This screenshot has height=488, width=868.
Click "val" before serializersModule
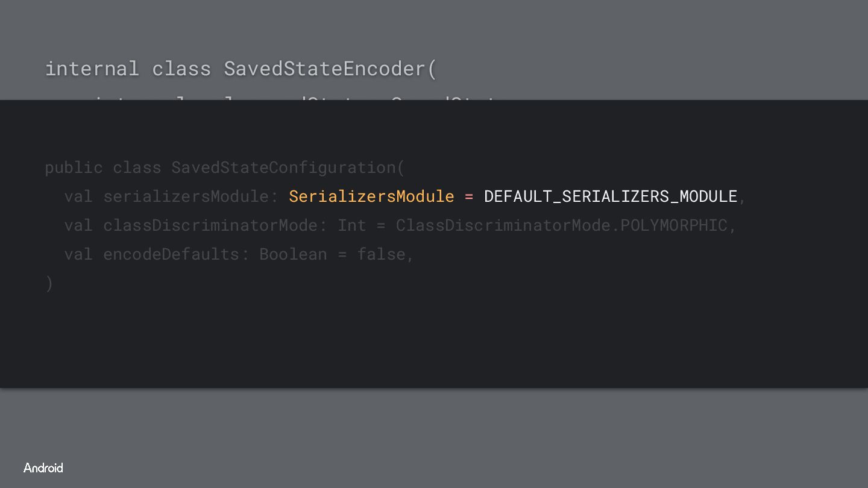pos(78,196)
